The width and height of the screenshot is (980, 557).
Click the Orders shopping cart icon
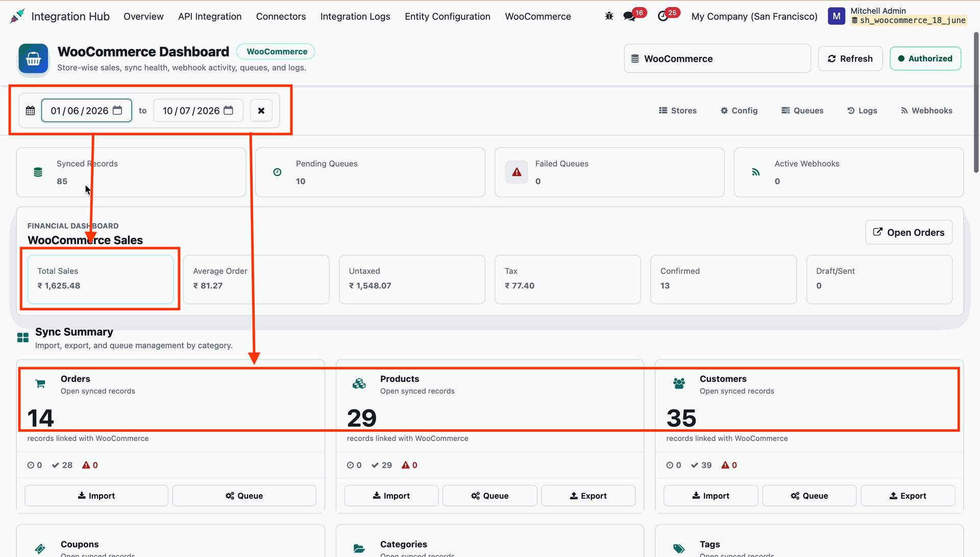(40, 383)
